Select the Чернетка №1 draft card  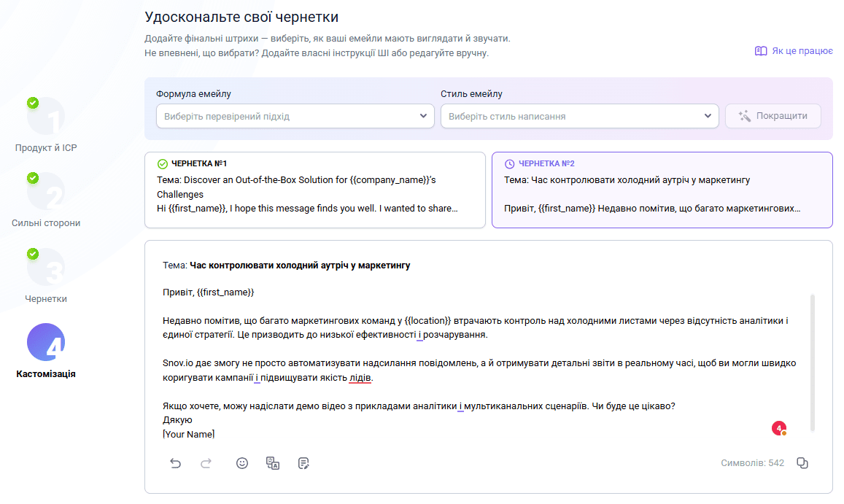(314, 190)
